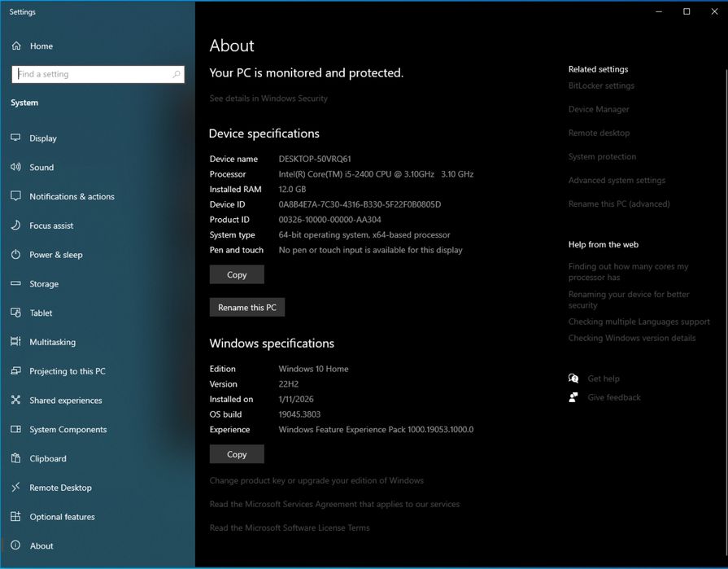
Task: Open Checking multiple Languages support link
Action: (639, 322)
